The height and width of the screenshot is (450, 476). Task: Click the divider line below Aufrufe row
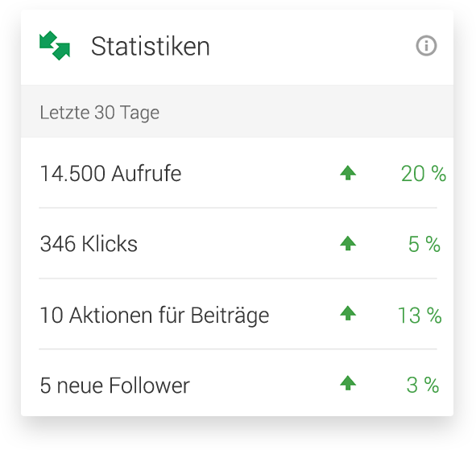pos(238,208)
